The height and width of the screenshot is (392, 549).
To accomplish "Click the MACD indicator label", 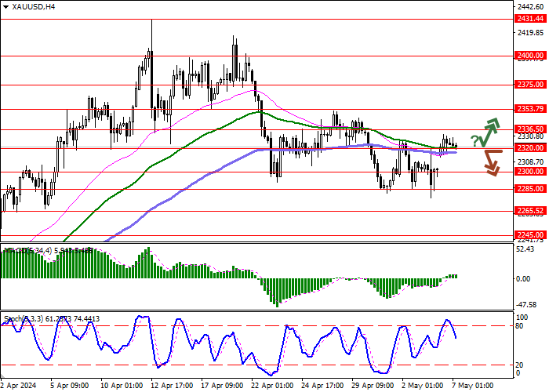I will click(x=49, y=251).
